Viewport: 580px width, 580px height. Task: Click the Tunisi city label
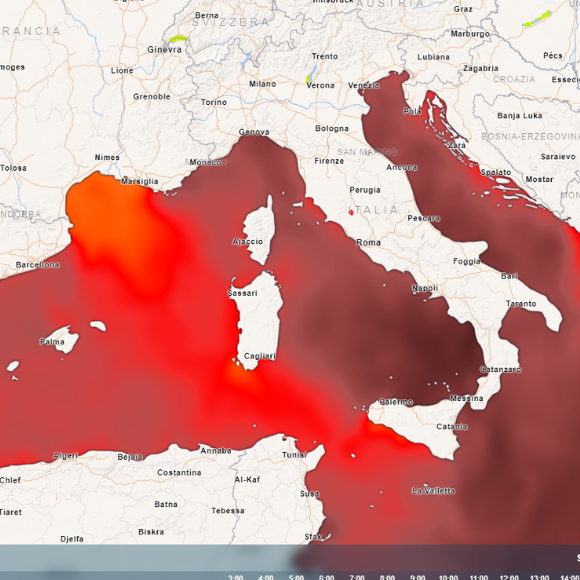294,455
